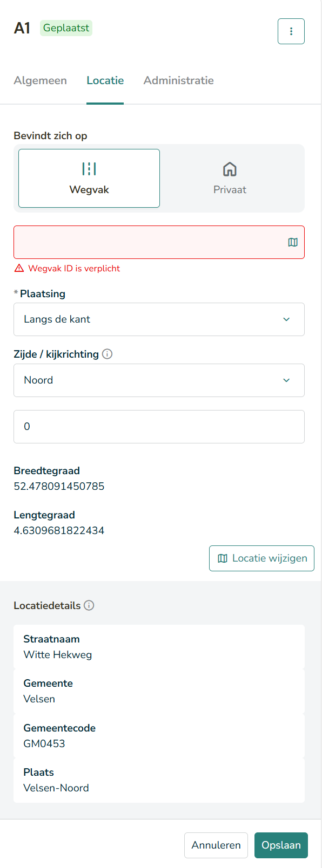
Task: Click the red warning triangle icon
Action: pyautogui.click(x=19, y=268)
